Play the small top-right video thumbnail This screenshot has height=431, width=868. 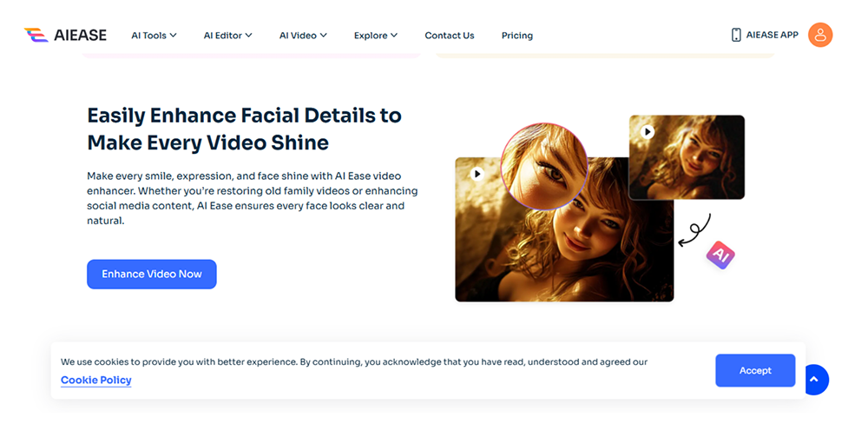pyautogui.click(x=648, y=132)
